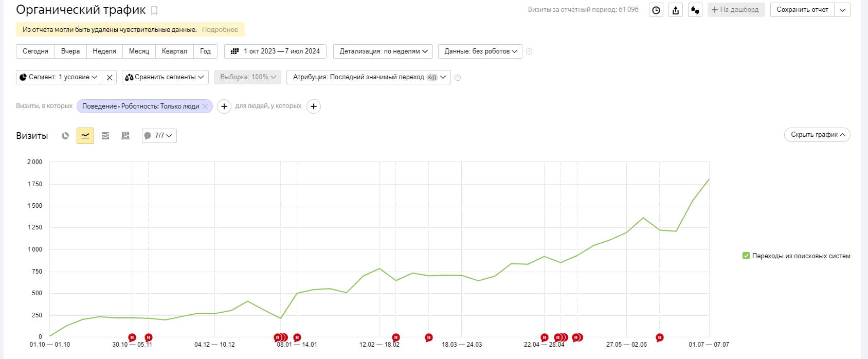Click the thumbs up/down feedback icon

(x=695, y=10)
